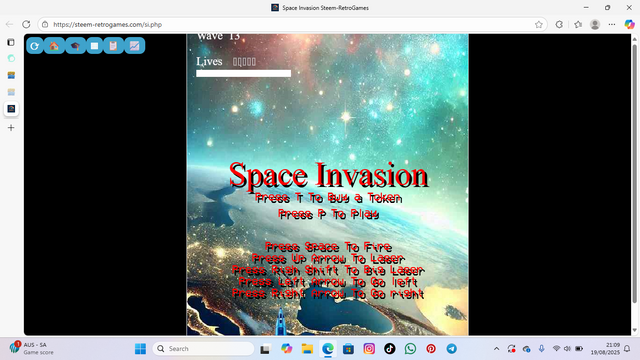Add a new tab with plus icon
The image size is (640, 360).
click(x=11, y=128)
